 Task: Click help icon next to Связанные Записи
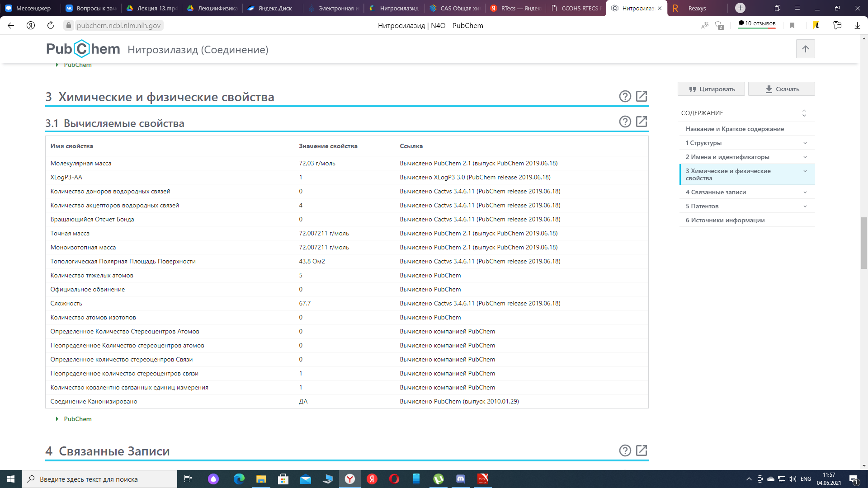625,450
